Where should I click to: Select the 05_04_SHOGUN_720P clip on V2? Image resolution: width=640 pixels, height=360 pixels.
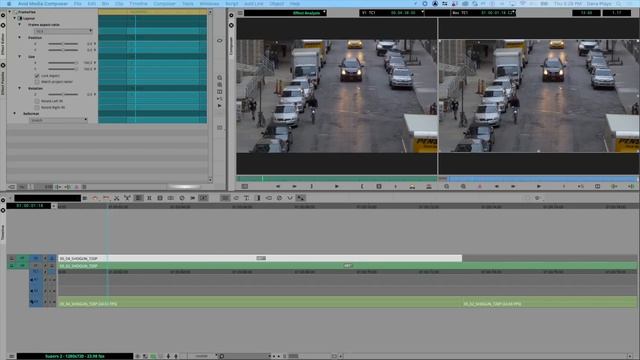[x=260, y=258]
